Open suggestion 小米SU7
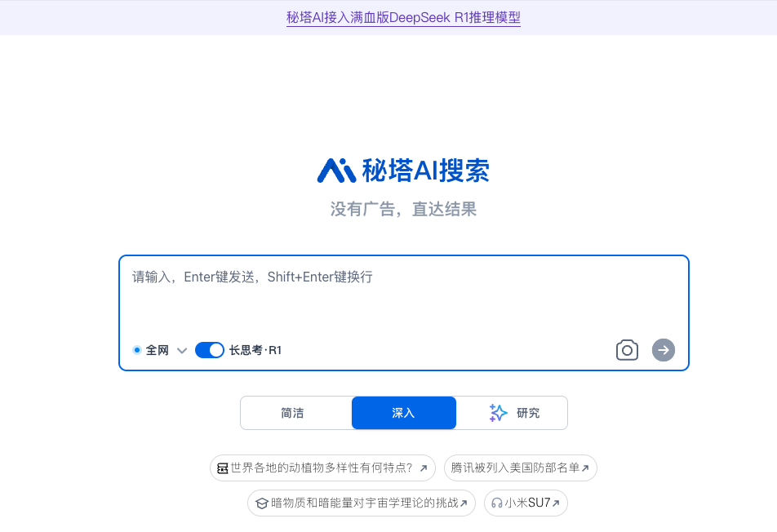 click(x=526, y=503)
